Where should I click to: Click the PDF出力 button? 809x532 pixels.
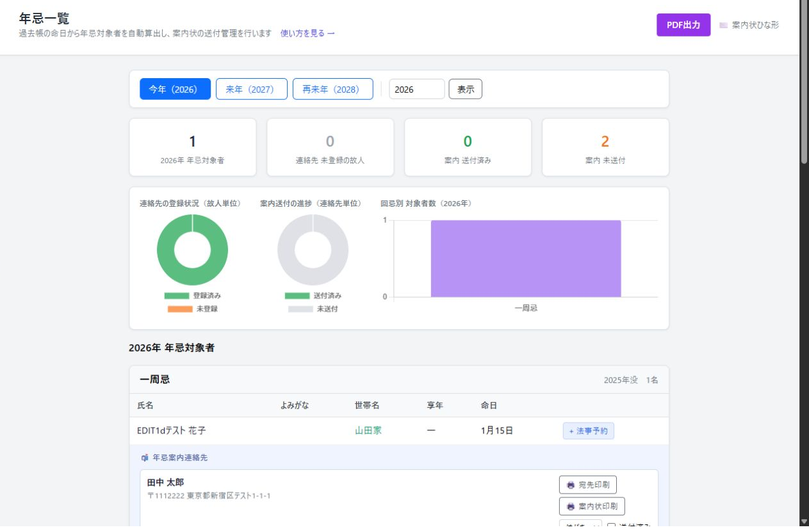coord(683,25)
